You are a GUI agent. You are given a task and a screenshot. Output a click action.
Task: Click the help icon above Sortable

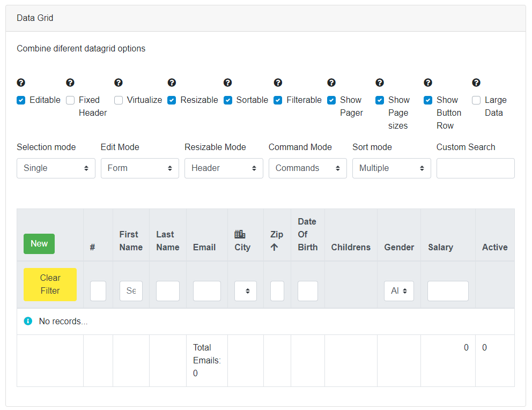click(227, 83)
